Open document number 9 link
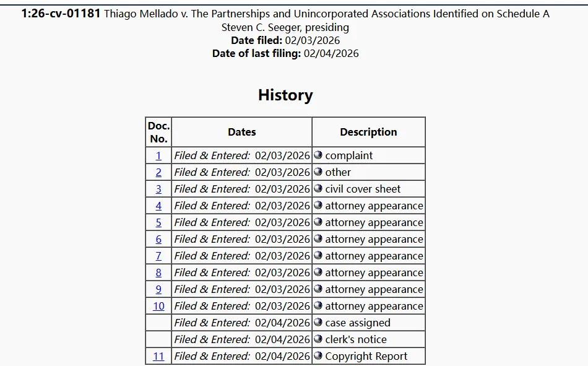This screenshot has height=366, width=588. 158,289
